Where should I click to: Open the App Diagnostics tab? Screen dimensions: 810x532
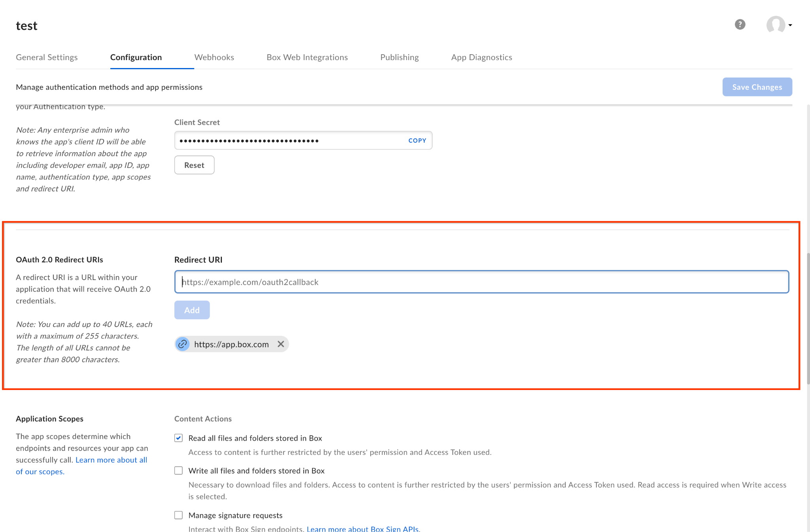tap(481, 57)
